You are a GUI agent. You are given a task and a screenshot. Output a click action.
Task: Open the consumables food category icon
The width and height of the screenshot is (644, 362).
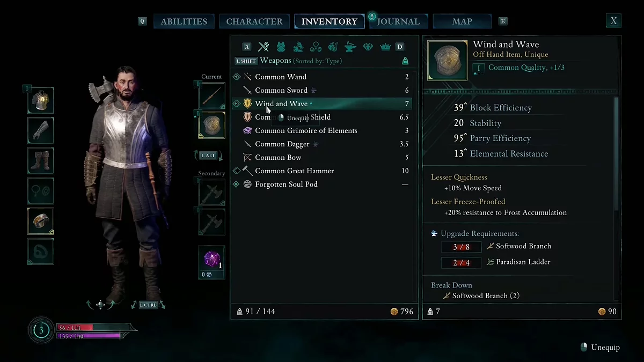[333, 47]
